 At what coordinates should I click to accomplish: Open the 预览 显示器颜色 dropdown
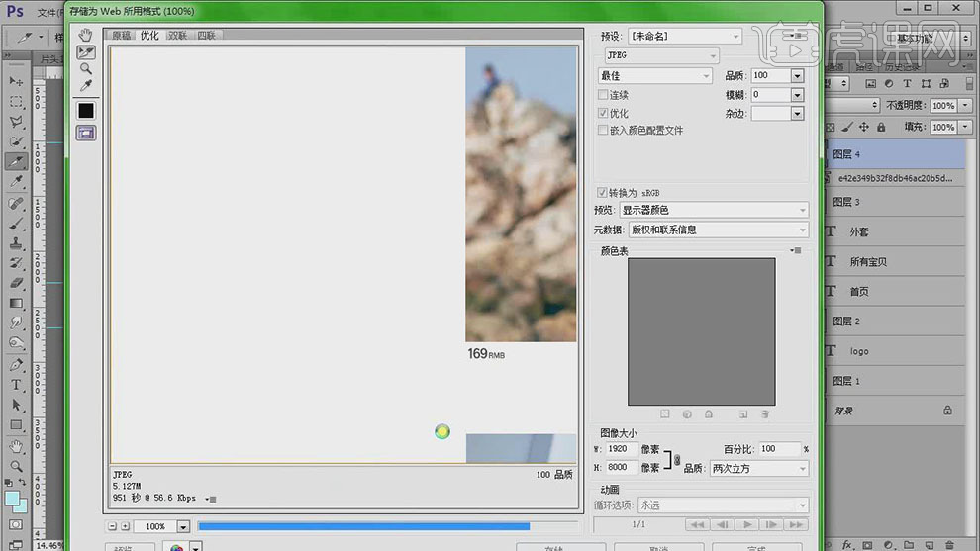pyautogui.click(x=714, y=210)
